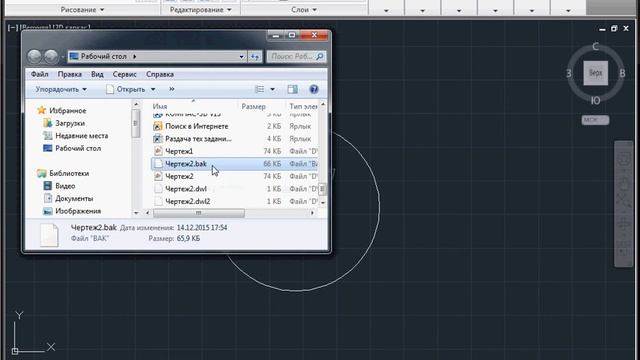
Task: Restore the AutoCAD drawing window
Action: pyautogui.click(x=614, y=29)
